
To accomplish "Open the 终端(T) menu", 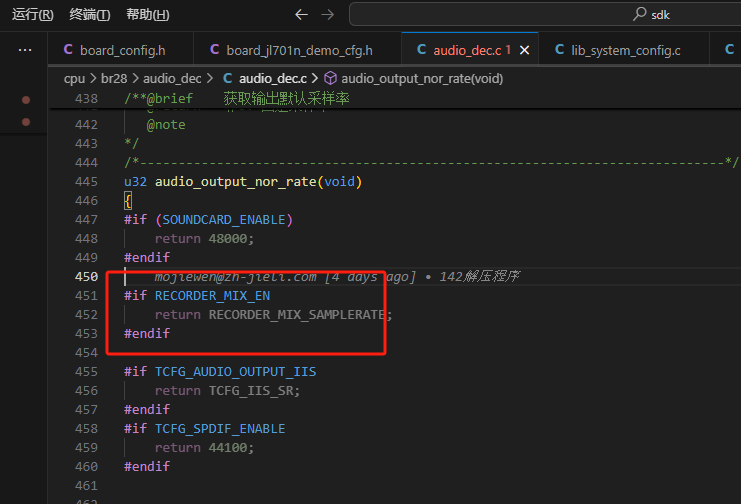I will click(x=90, y=15).
